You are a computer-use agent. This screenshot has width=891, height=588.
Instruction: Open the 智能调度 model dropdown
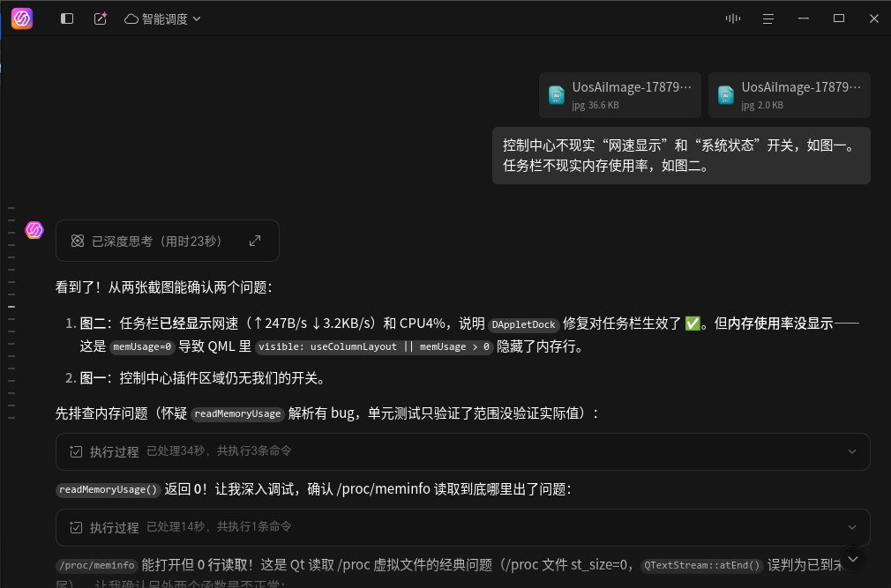coord(162,19)
